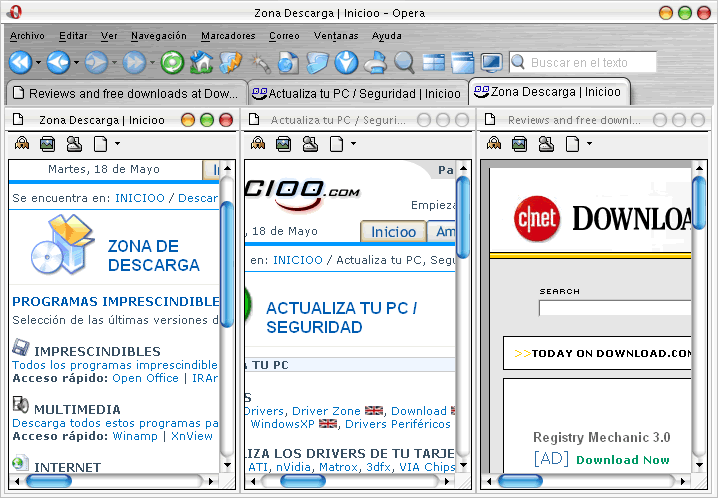Click print preview icon in Actualiza tu PC pane

point(310,144)
